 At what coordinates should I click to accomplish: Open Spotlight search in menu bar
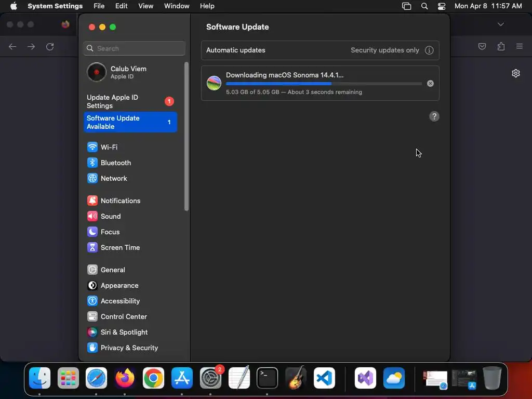click(x=424, y=6)
